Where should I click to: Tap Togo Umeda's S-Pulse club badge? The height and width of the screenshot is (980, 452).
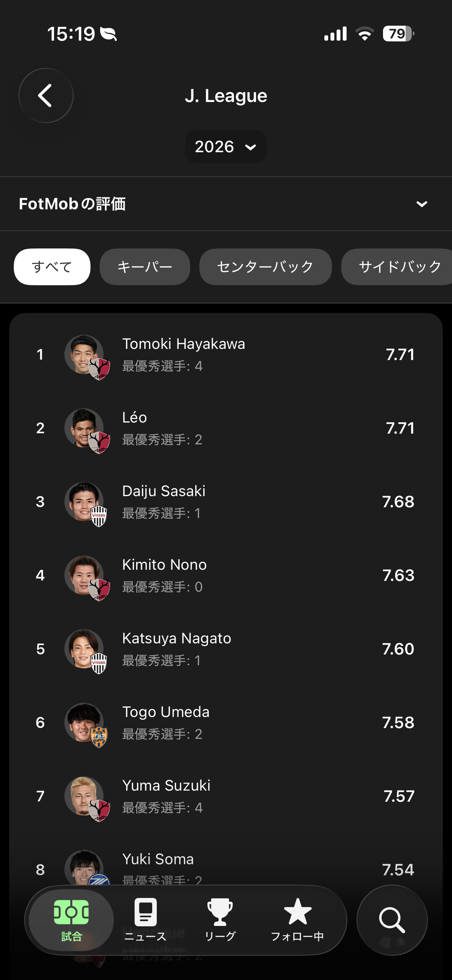[x=99, y=737]
